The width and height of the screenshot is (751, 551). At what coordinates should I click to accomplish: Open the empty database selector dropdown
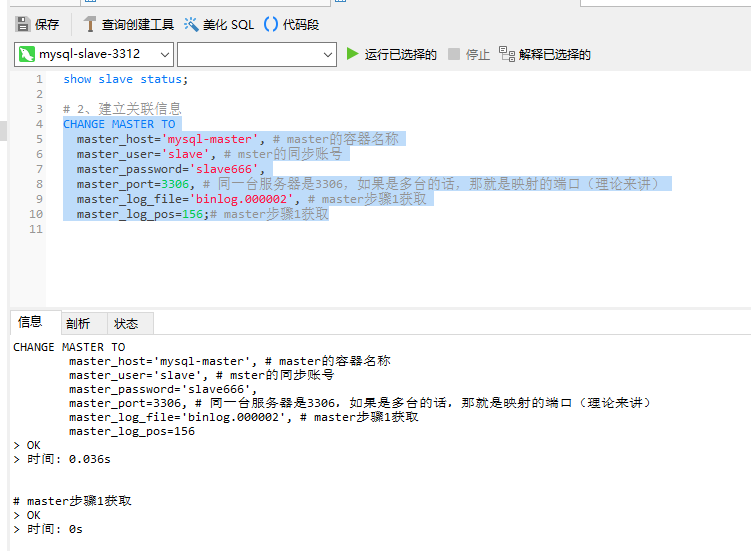pyautogui.click(x=328, y=54)
